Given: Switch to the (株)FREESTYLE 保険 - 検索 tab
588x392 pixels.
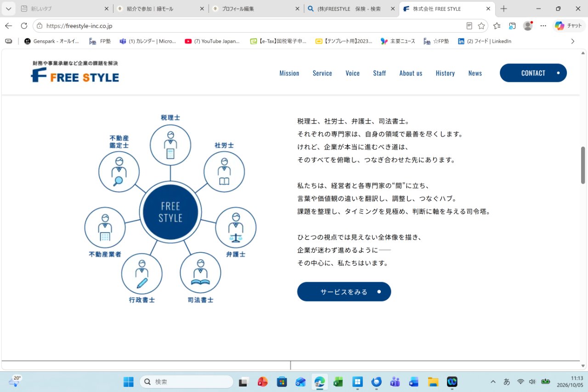Looking at the screenshot, I should [351, 9].
